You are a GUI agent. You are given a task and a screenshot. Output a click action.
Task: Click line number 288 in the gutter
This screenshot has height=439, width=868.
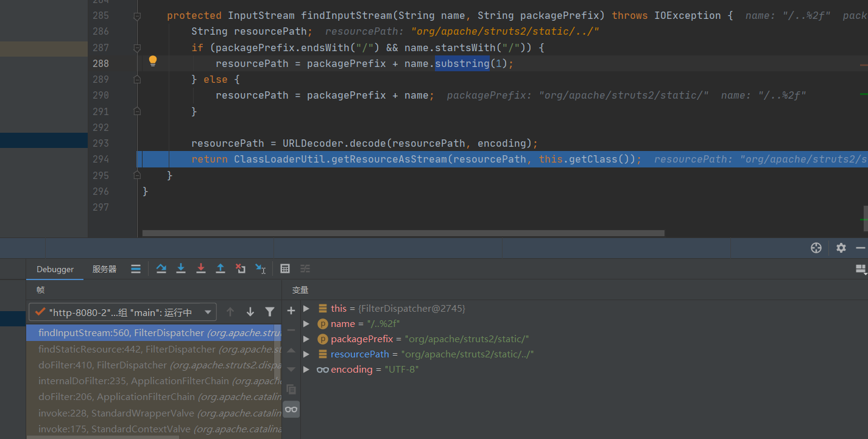tap(101, 63)
